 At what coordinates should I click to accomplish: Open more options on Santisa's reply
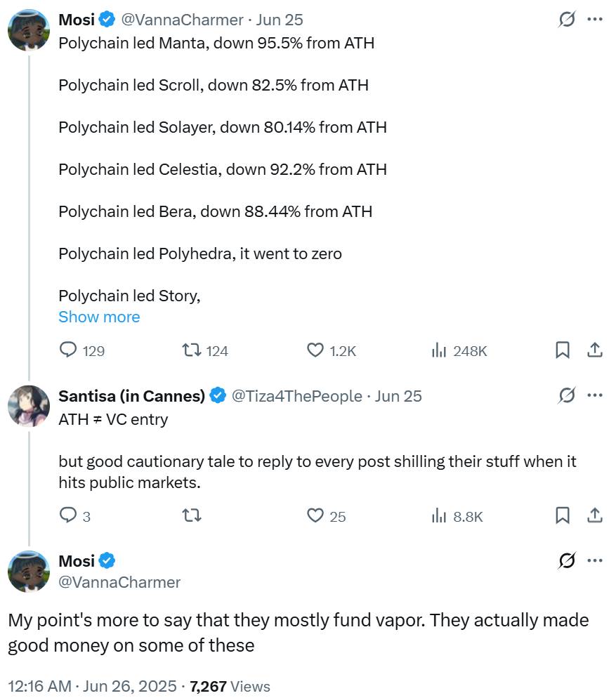(595, 395)
